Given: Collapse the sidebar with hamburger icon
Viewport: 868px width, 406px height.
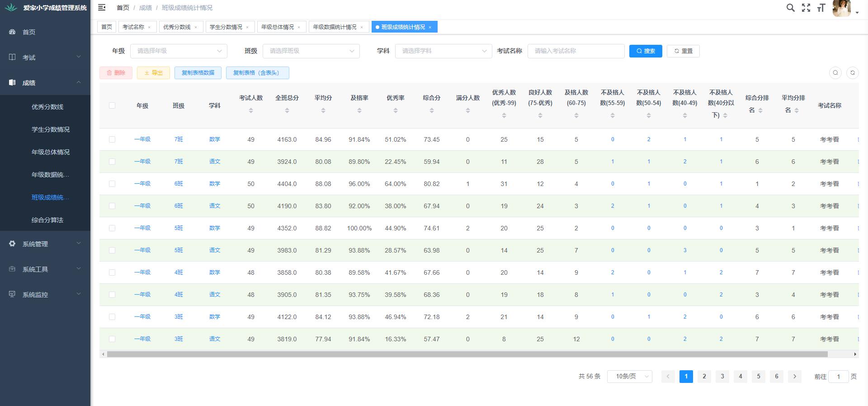Looking at the screenshot, I should click(102, 7).
